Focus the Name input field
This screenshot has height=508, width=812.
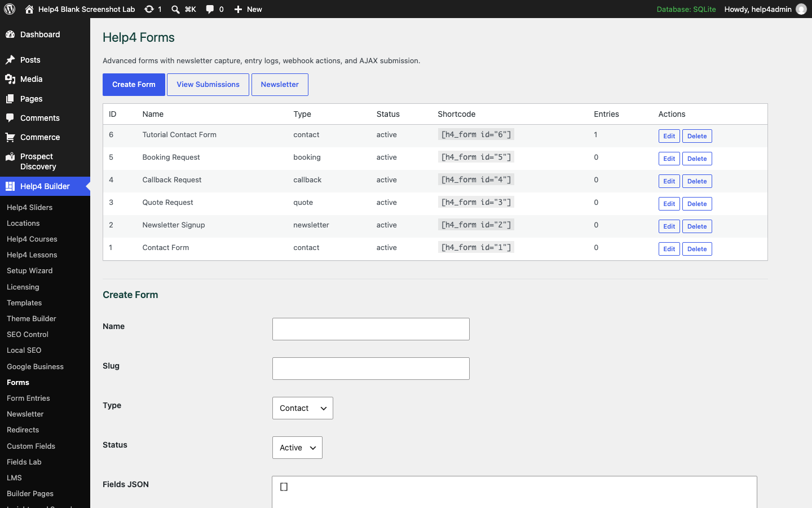(x=371, y=329)
